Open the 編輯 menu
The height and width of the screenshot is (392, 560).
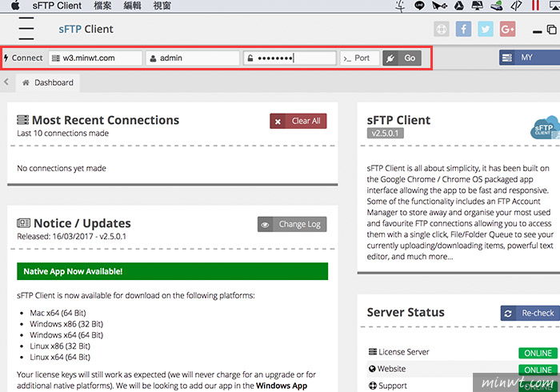(x=132, y=6)
